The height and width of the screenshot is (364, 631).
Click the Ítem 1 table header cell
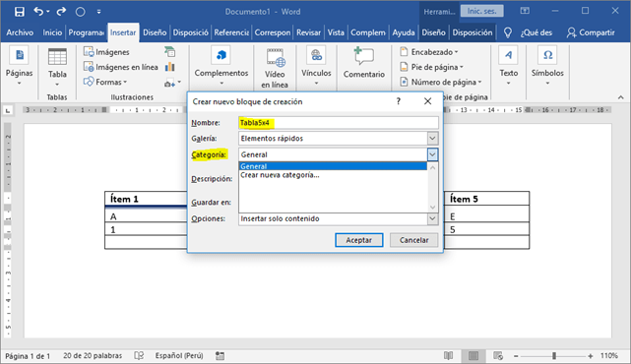pyautogui.click(x=146, y=199)
